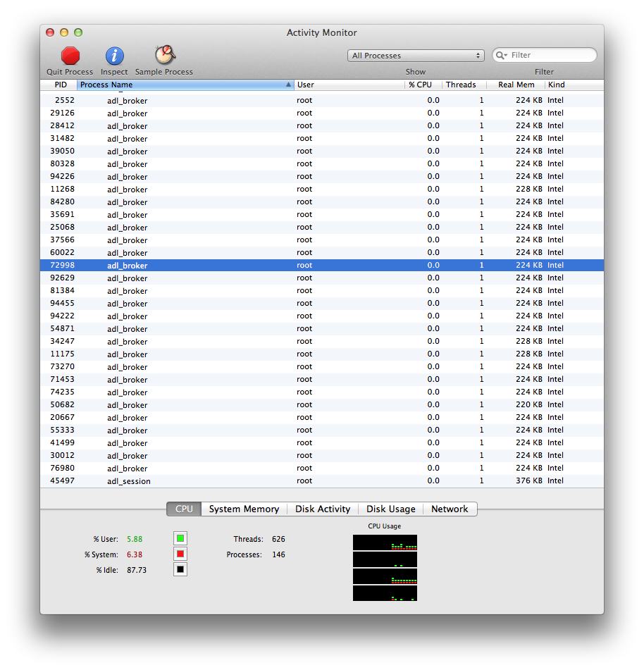Click the highlighted row PID 72998
644x670 pixels.
pos(322,266)
